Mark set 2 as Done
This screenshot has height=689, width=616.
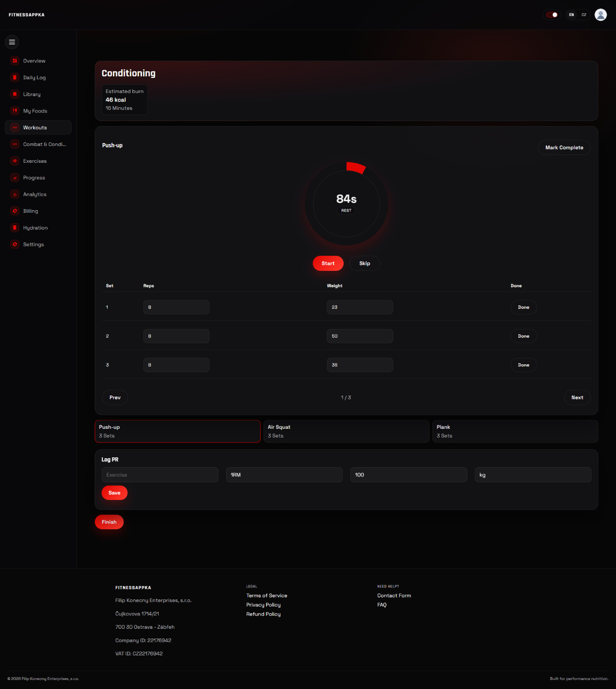523,336
